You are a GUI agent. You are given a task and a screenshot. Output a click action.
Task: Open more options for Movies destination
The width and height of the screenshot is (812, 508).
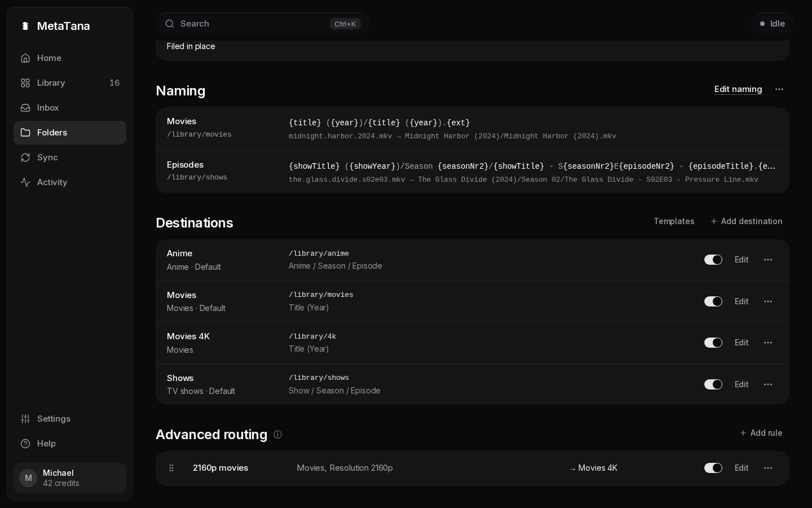(x=768, y=301)
